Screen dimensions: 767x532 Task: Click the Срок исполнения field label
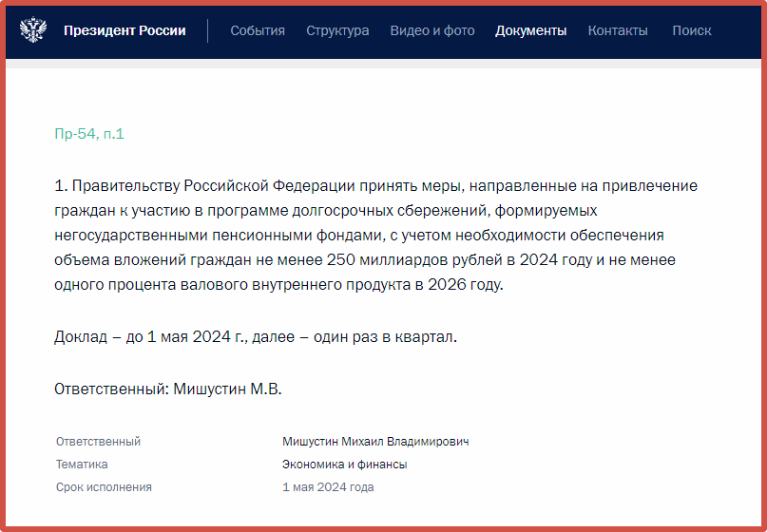click(x=104, y=487)
